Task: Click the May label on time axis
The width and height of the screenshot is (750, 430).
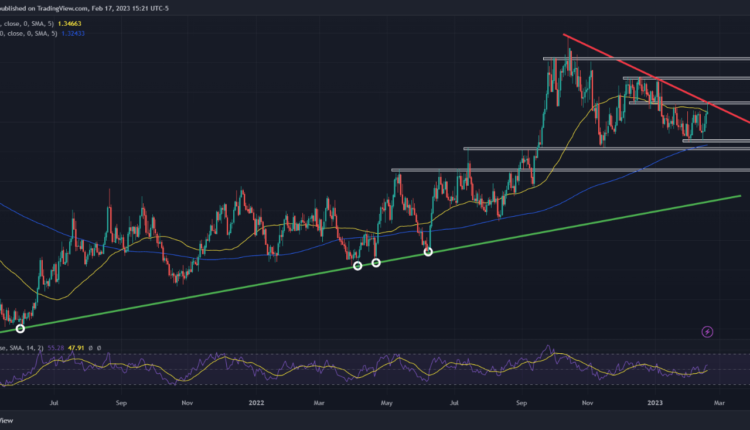Action: 387,405
